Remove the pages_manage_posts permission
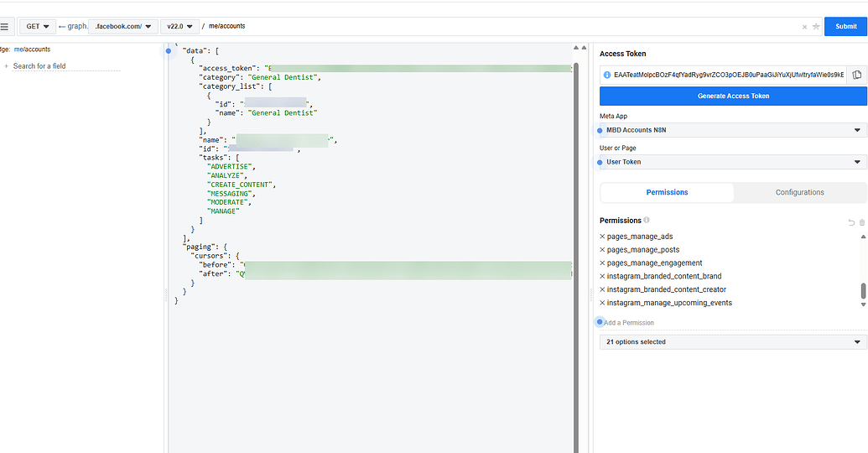868x453 pixels. click(603, 250)
